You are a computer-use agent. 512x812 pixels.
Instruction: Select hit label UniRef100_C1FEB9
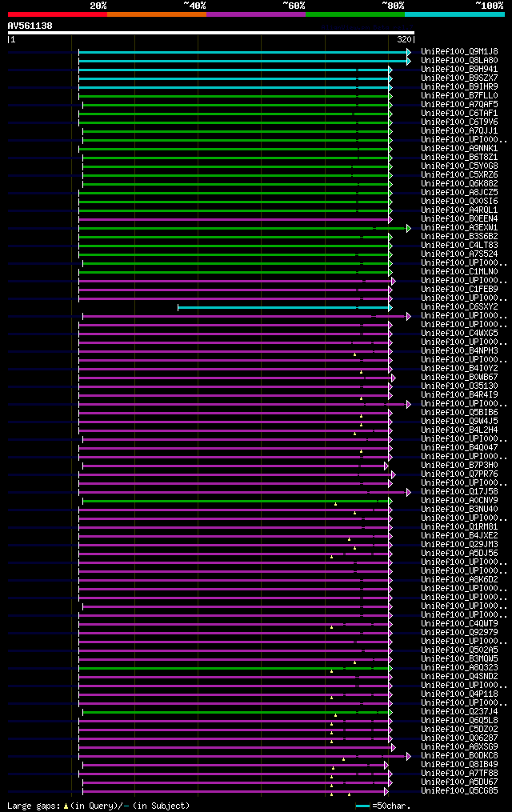[x=459, y=290]
